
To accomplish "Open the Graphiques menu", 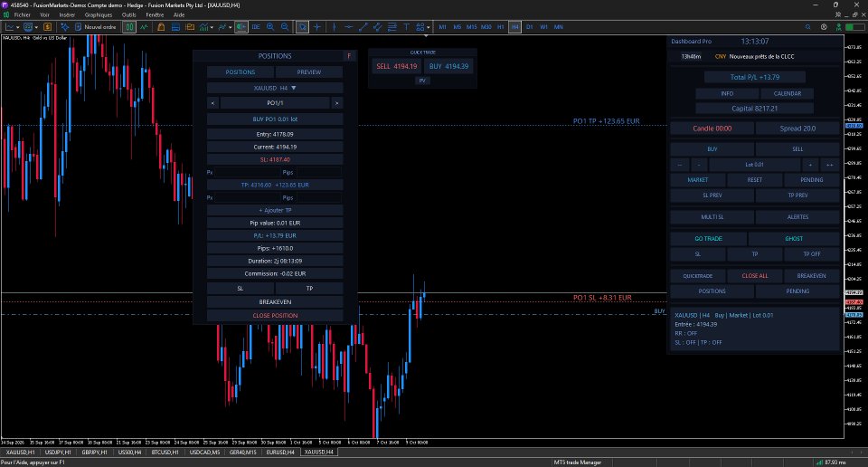I will (x=99, y=15).
